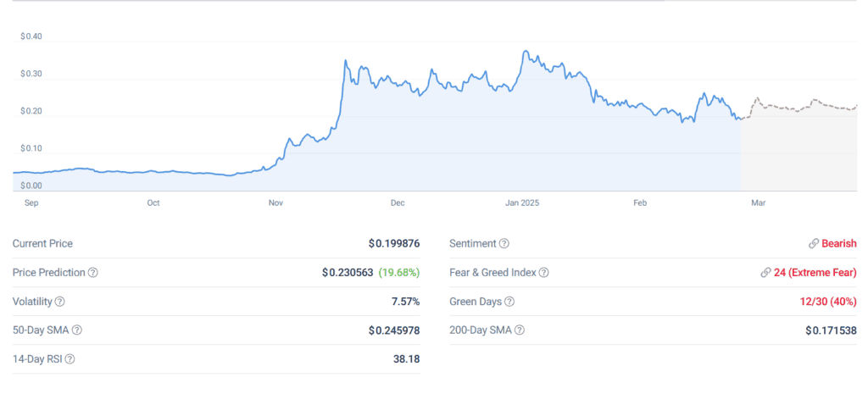Select Nov on the chart timeline
Viewport: 868px width, 394px height.
pyautogui.click(x=275, y=203)
